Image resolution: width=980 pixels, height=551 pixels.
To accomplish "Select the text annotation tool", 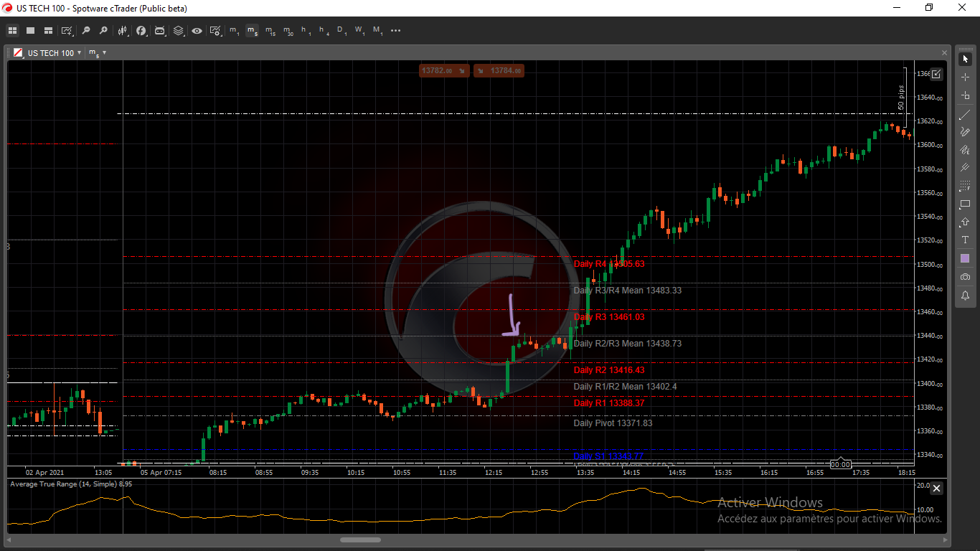I will tap(965, 240).
